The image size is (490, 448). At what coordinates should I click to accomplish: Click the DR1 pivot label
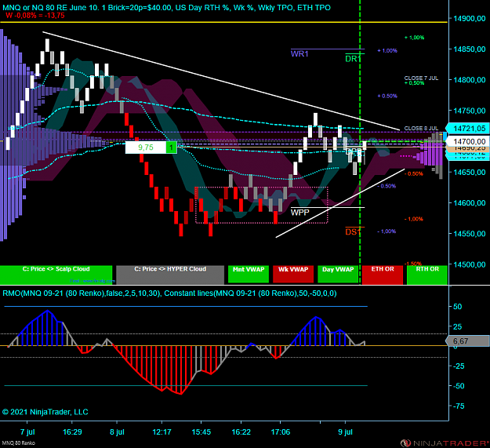[x=354, y=59]
